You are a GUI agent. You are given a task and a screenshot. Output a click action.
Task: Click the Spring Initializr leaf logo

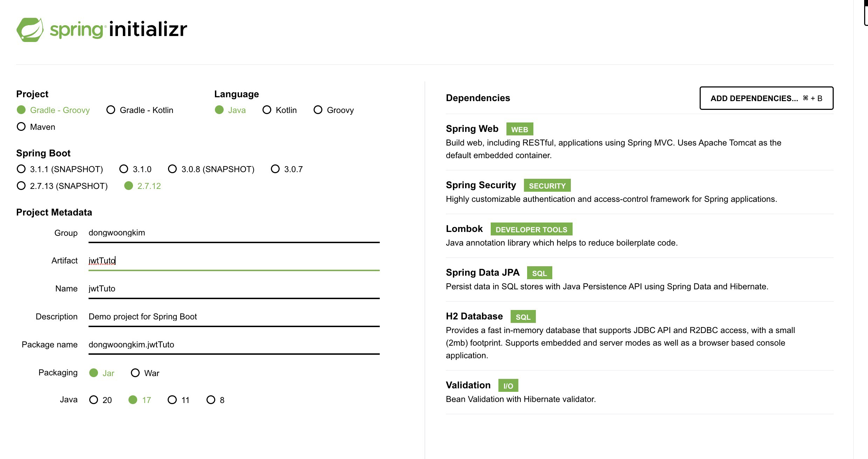tap(30, 30)
